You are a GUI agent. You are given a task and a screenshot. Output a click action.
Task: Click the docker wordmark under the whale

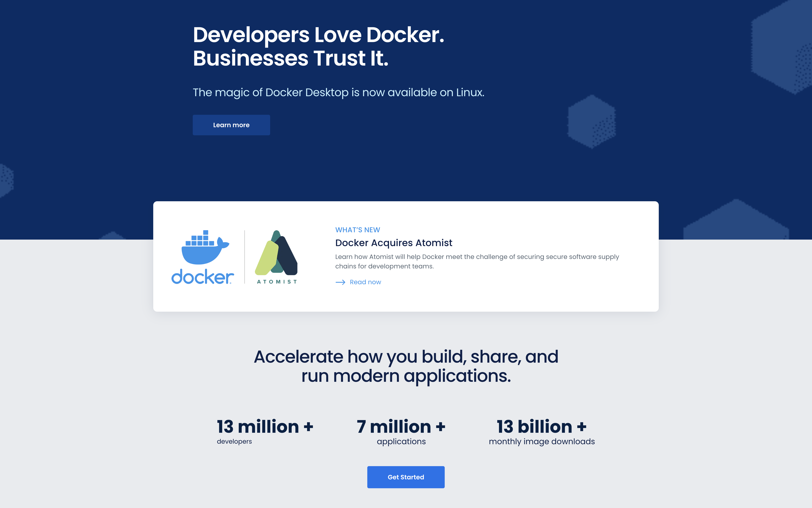(x=201, y=278)
